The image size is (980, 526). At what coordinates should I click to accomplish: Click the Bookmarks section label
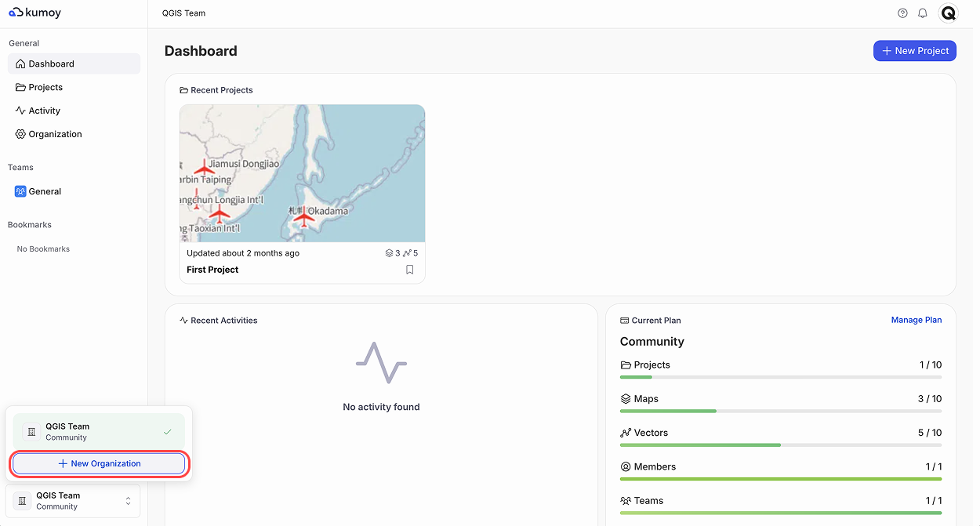pyautogui.click(x=30, y=225)
